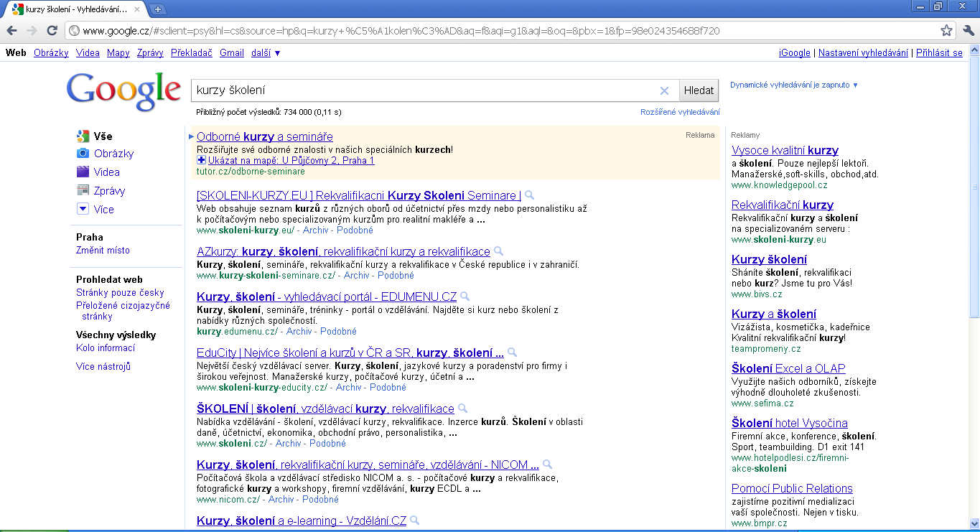980x532 pixels.
Task: Click Podobné link under kurzy.edumenu.cz
Action: tap(338, 331)
